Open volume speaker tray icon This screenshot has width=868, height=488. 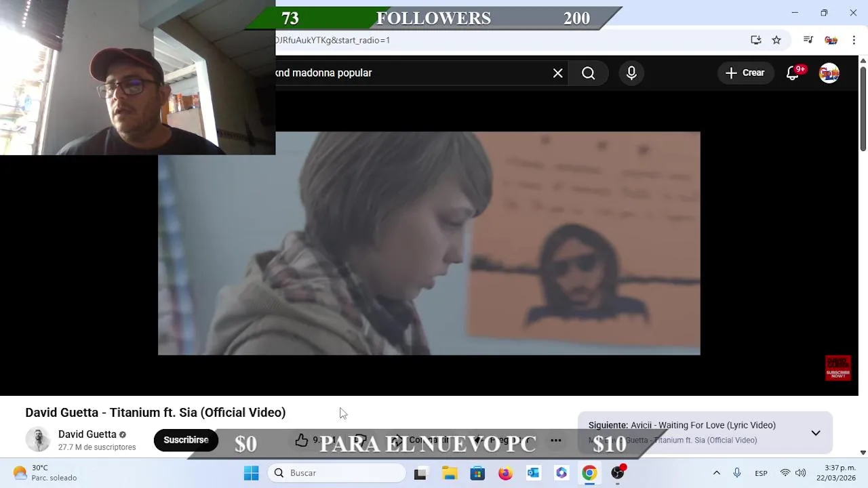click(x=800, y=473)
